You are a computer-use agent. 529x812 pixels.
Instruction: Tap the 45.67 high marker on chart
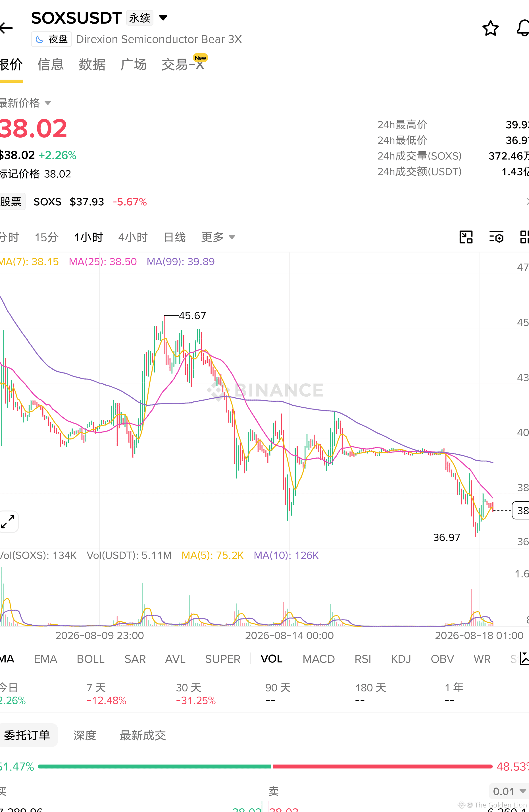coord(192,316)
